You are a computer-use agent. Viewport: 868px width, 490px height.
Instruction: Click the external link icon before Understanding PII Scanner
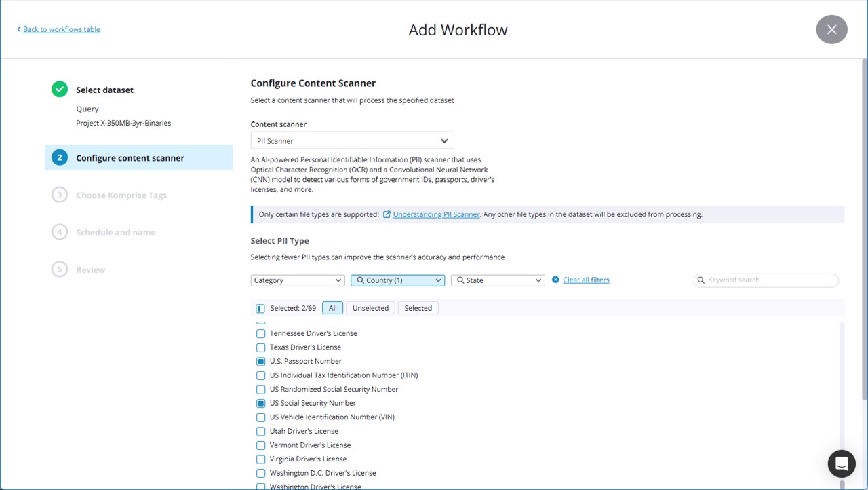[387, 214]
